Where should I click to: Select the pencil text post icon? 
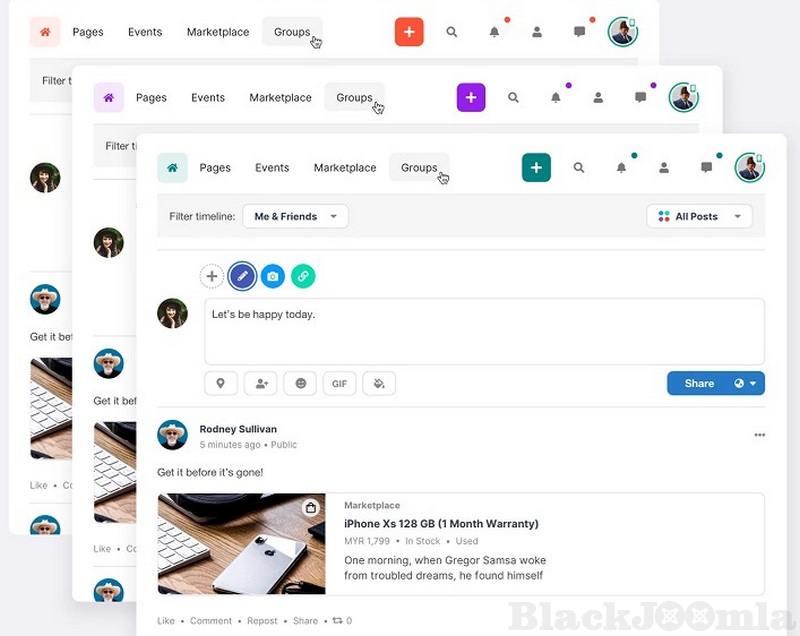241,276
